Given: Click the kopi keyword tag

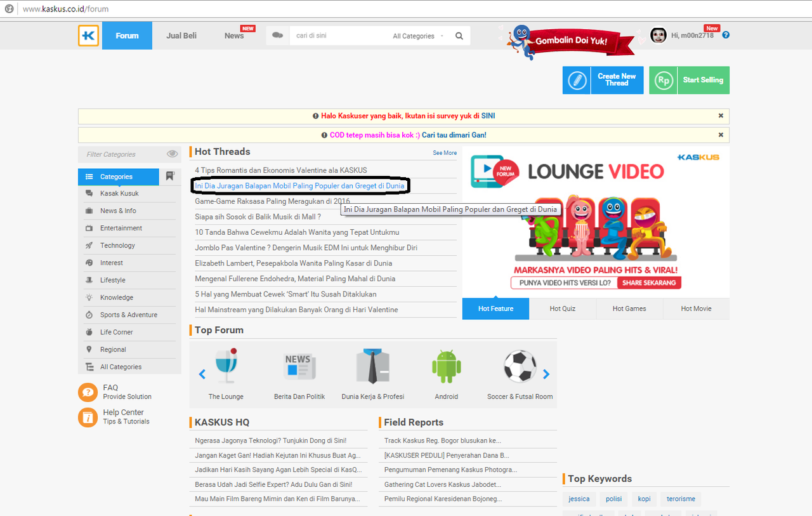Looking at the screenshot, I should [x=644, y=499].
